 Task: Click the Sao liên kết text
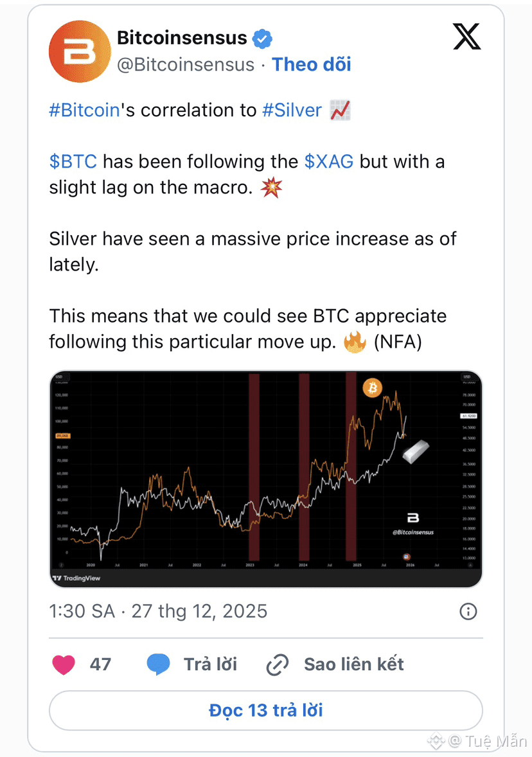tap(354, 664)
